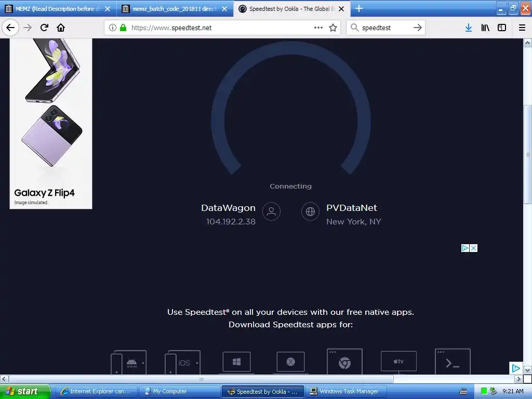Switch to the memz_batch_code_201811 tab

click(174, 9)
